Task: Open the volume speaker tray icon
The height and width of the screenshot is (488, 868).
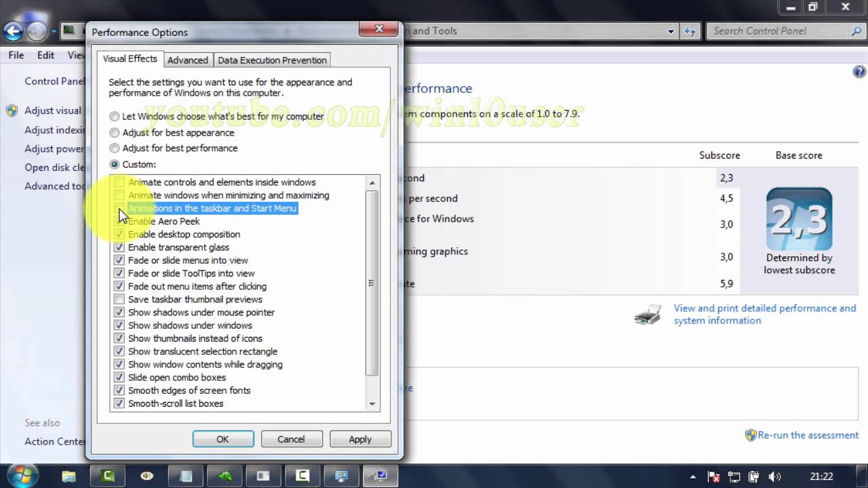Action: click(775, 476)
